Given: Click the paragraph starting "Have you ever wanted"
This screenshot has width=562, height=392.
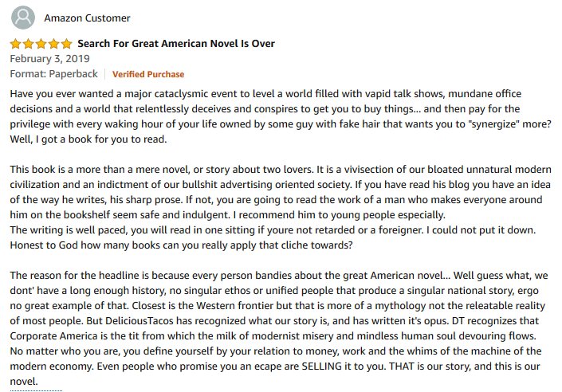Looking at the screenshot, I should [281, 116].
